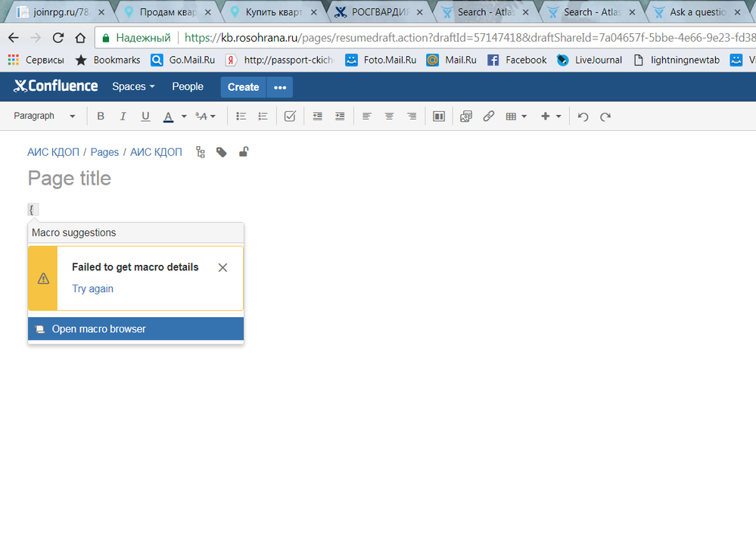Open the text colour picker dropdown arrow

pyautogui.click(x=184, y=117)
